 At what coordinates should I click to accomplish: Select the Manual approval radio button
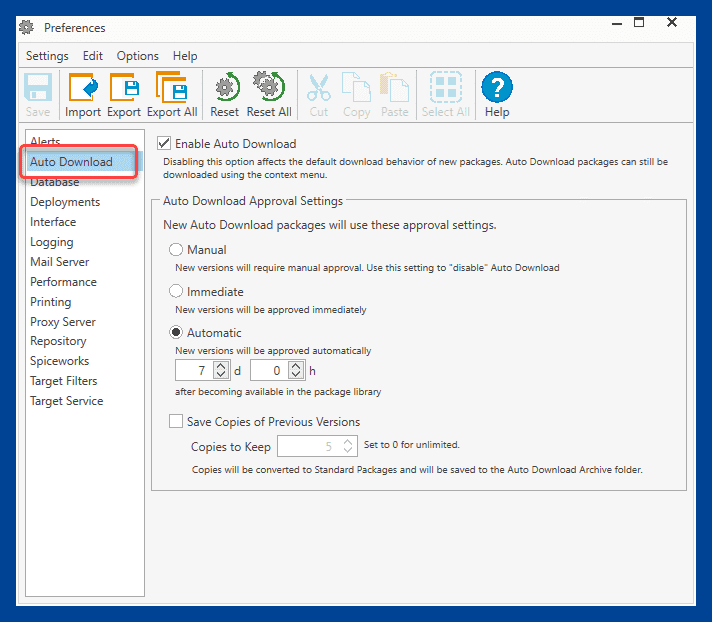[x=176, y=250]
